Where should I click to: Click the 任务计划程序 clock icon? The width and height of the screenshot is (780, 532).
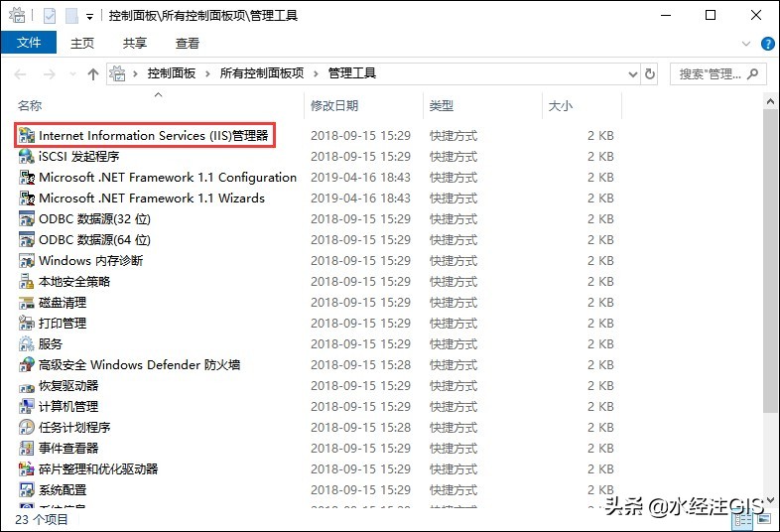click(27, 428)
